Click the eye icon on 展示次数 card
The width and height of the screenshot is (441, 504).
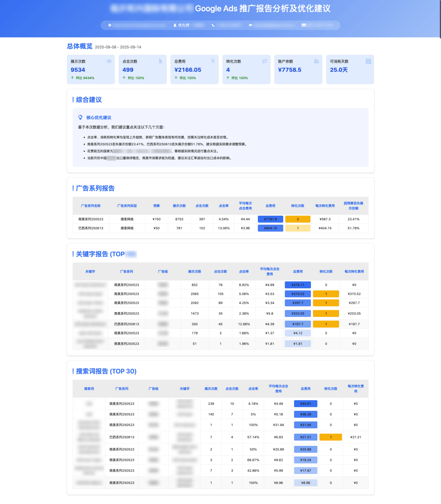(109, 61)
